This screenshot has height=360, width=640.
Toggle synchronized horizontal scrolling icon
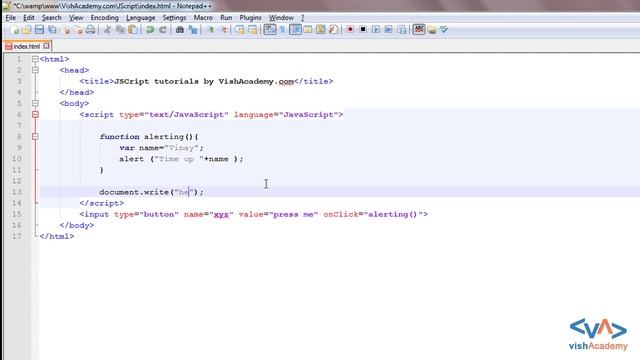(253, 30)
